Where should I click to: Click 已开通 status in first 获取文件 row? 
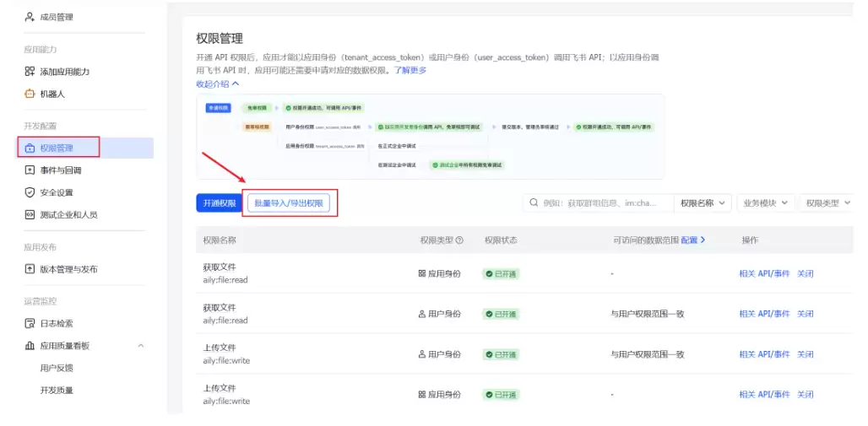tap(501, 273)
